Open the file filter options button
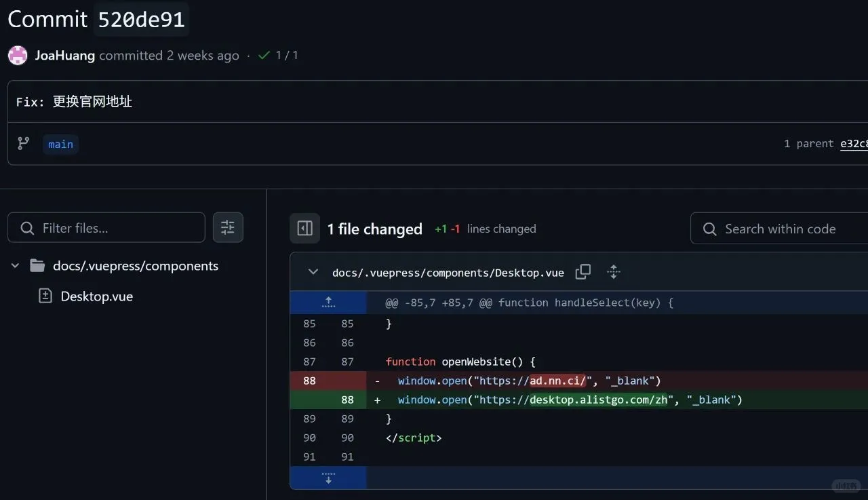The width and height of the screenshot is (868, 500). coord(228,228)
